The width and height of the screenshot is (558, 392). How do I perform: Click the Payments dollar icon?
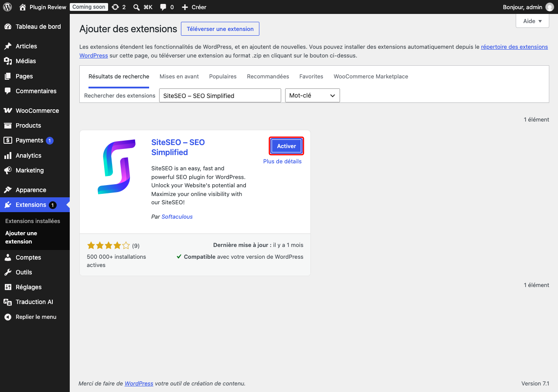click(8, 140)
